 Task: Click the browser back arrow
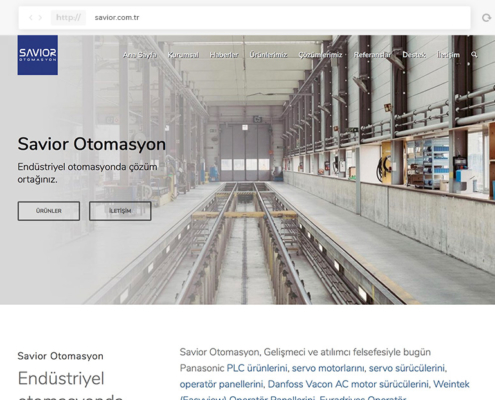click(31, 18)
